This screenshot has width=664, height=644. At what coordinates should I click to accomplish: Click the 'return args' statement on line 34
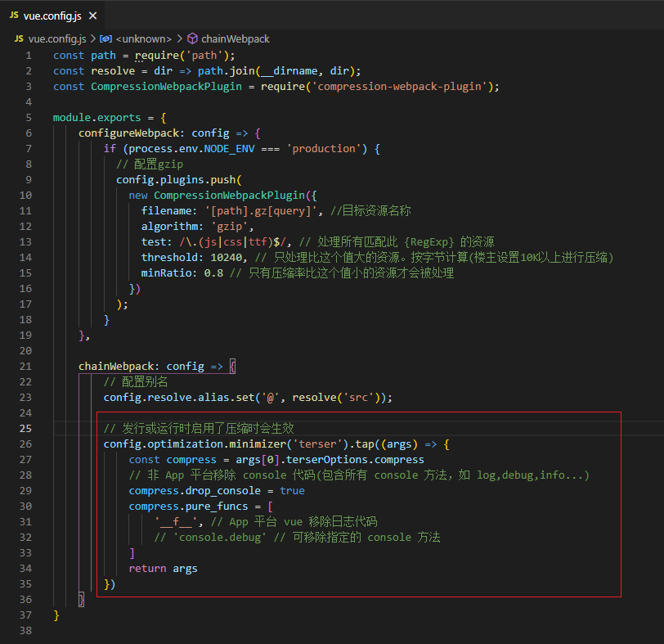tap(163, 569)
